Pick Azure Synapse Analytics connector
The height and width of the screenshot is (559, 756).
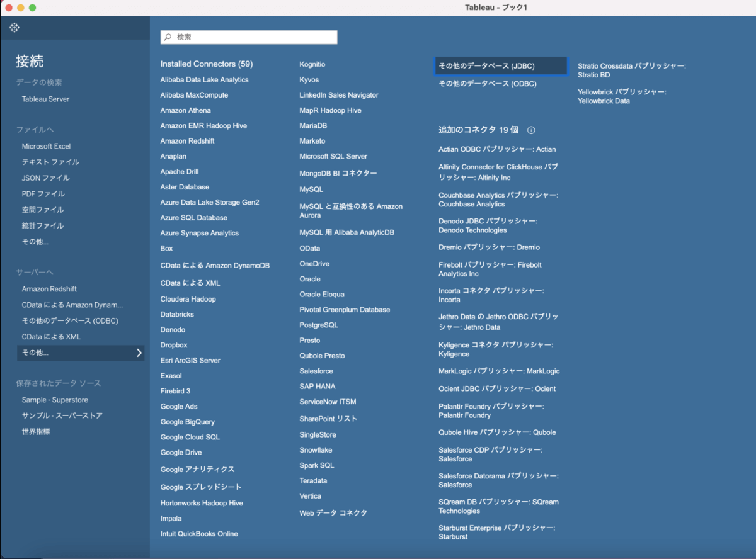(x=199, y=233)
